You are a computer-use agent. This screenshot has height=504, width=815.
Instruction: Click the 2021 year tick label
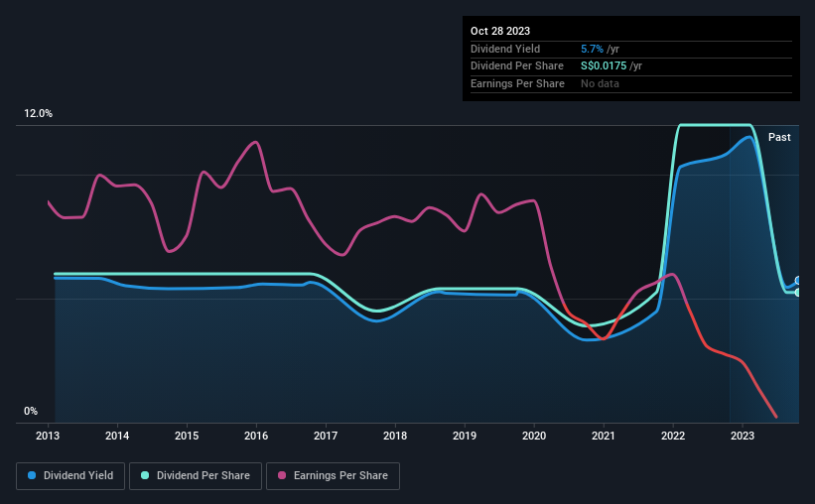click(603, 436)
